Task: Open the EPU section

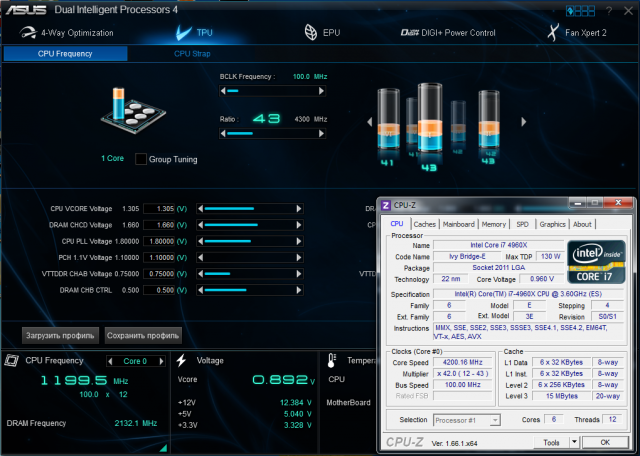Action: (x=322, y=33)
